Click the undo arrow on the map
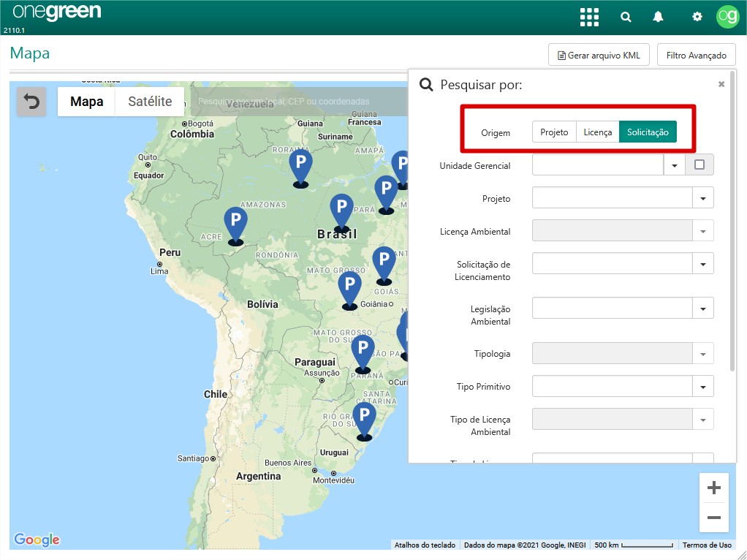747x560 pixels. pyautogui.click(x=31, y=102)
